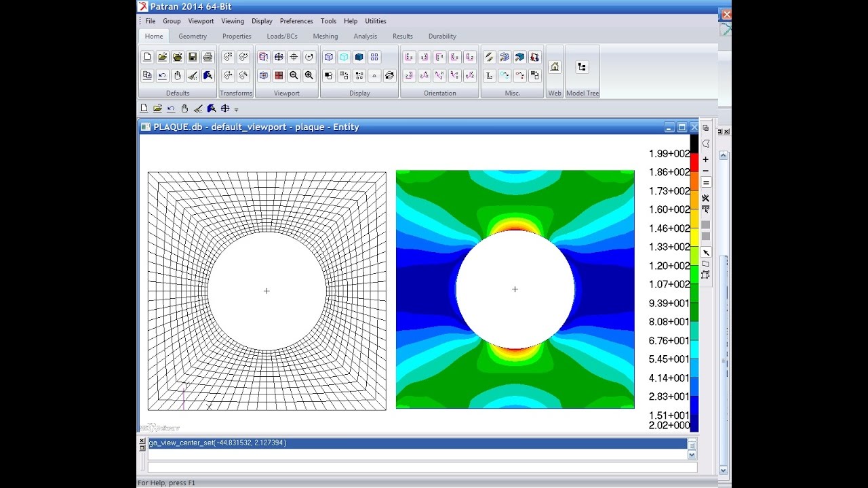This screenshot has height=488, width=868.
Task: Switch to the Durability ribbon tab
Action: 442,37
